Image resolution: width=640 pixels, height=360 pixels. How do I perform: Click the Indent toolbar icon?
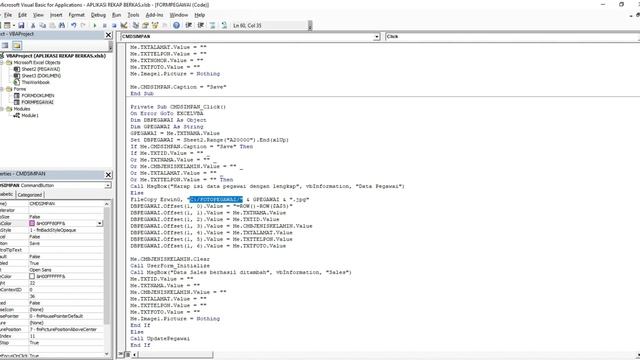[189, 25]
